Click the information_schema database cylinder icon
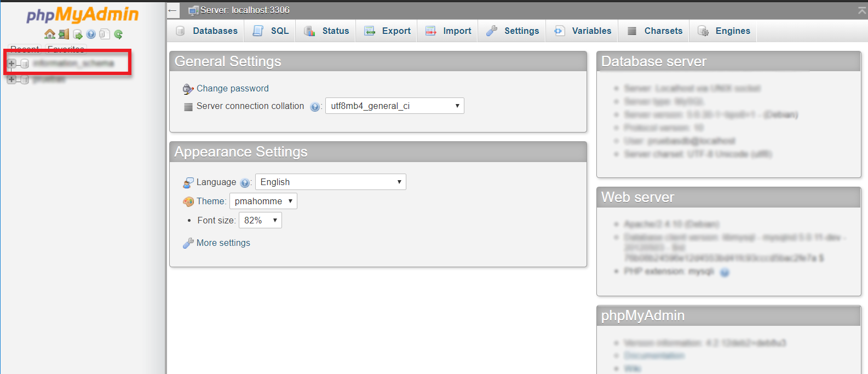Image resolution: width=868 pixels, height=374 pixels. click(25, 64)
